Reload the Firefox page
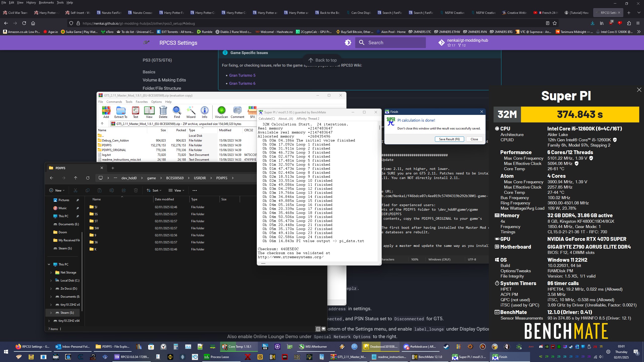 coord(24,23)
